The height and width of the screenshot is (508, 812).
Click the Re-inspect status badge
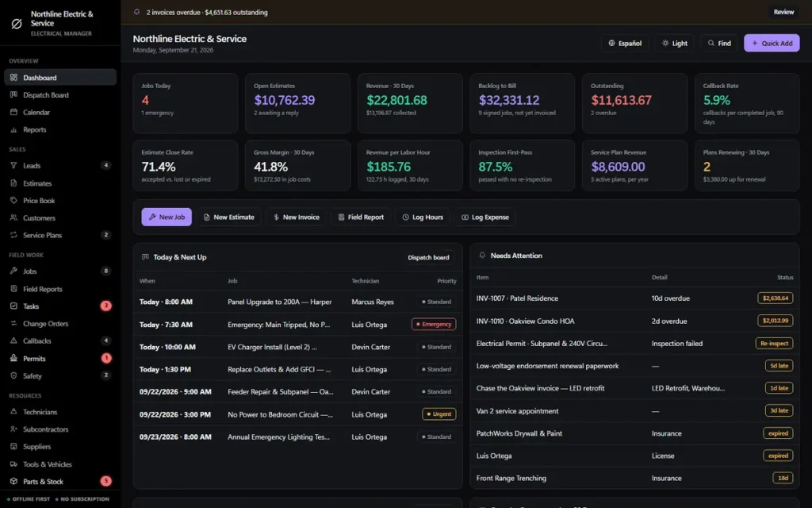[774, 343]
